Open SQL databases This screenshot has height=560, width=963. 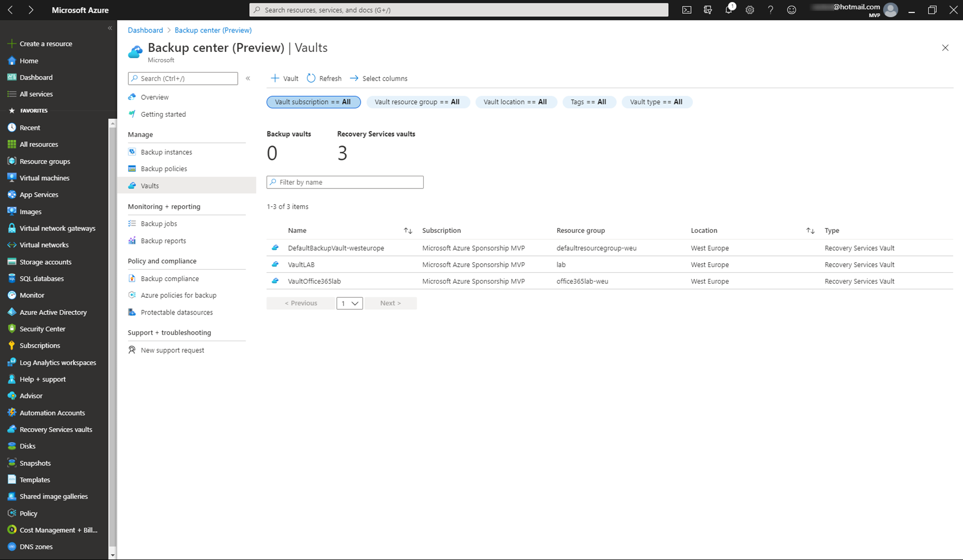41,278
